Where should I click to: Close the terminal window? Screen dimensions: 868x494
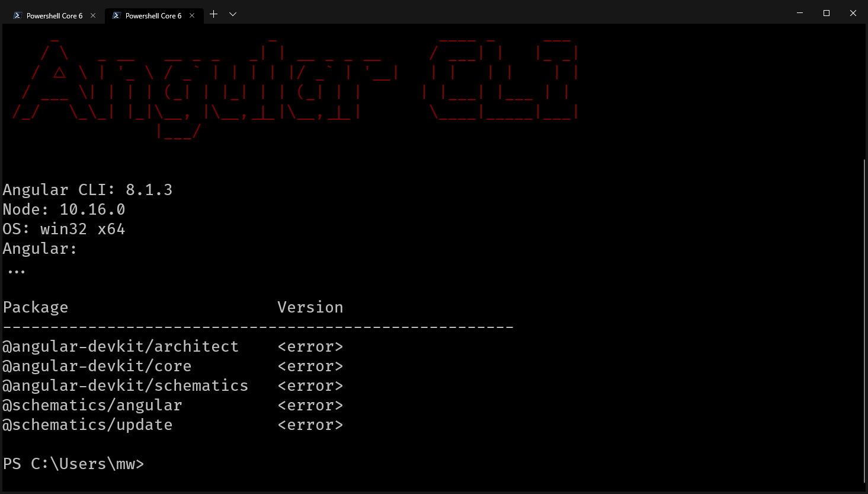[853, 13]
